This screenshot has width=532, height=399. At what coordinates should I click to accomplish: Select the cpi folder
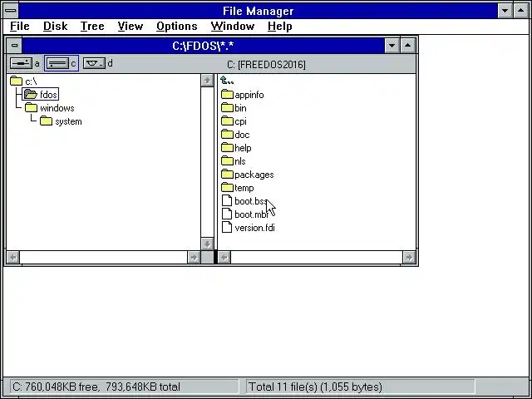234,121
